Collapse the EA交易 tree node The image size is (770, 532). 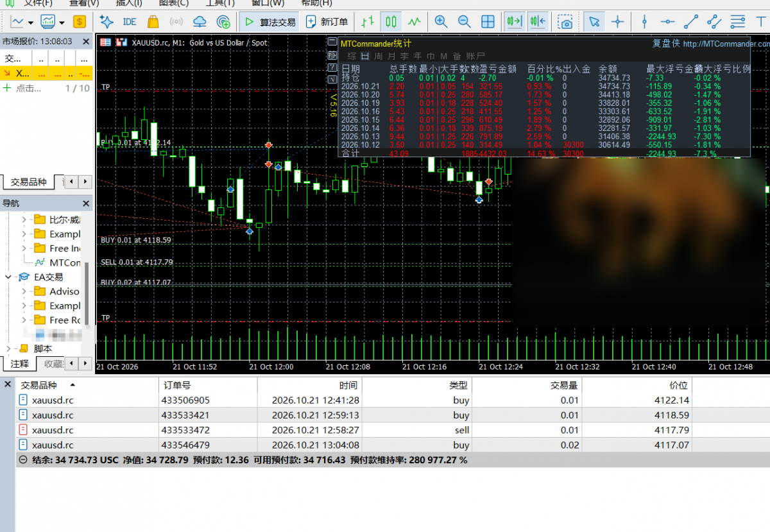(9, 277)
